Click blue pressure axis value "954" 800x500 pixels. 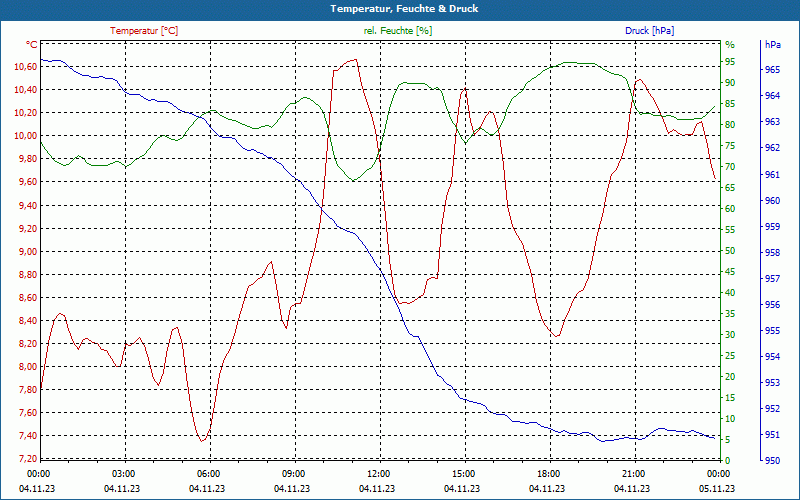773,356
